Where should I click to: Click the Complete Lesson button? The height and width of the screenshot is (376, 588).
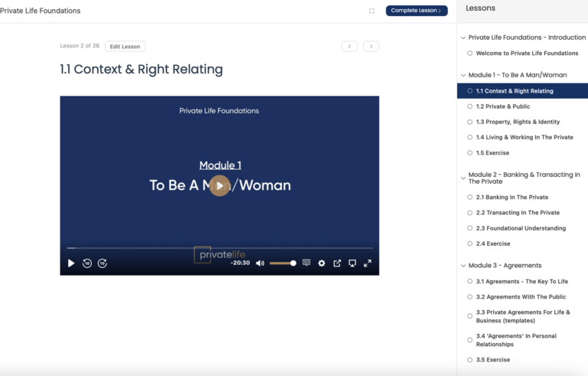point(416,11)
